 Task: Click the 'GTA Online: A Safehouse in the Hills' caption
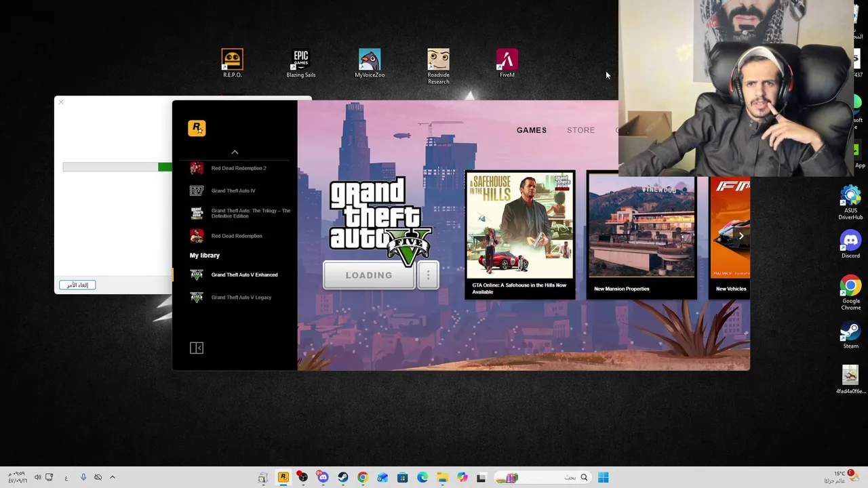point(519,289)
